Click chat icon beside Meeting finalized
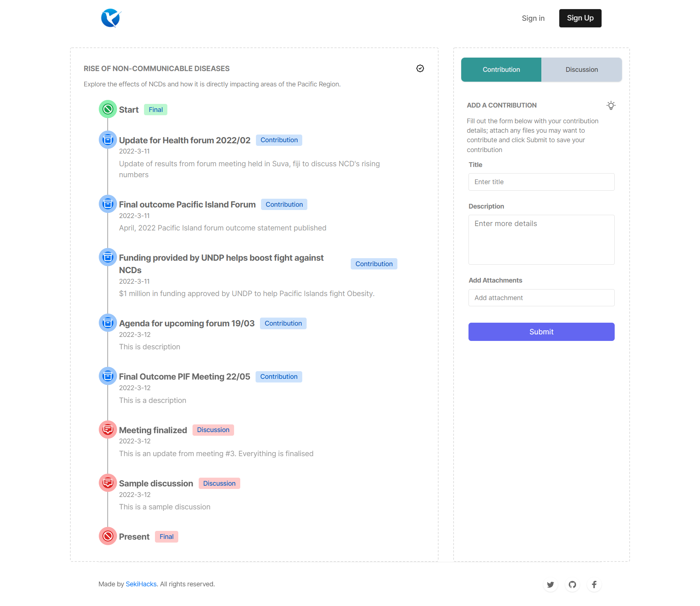The width and height of the screenshot is (700, 606). tap(108, 430)
